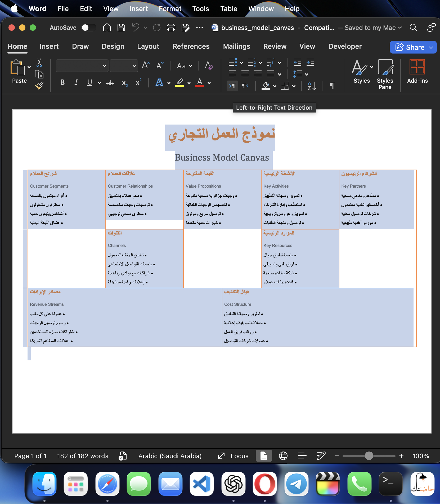Open Safari from the Dock

107,484
